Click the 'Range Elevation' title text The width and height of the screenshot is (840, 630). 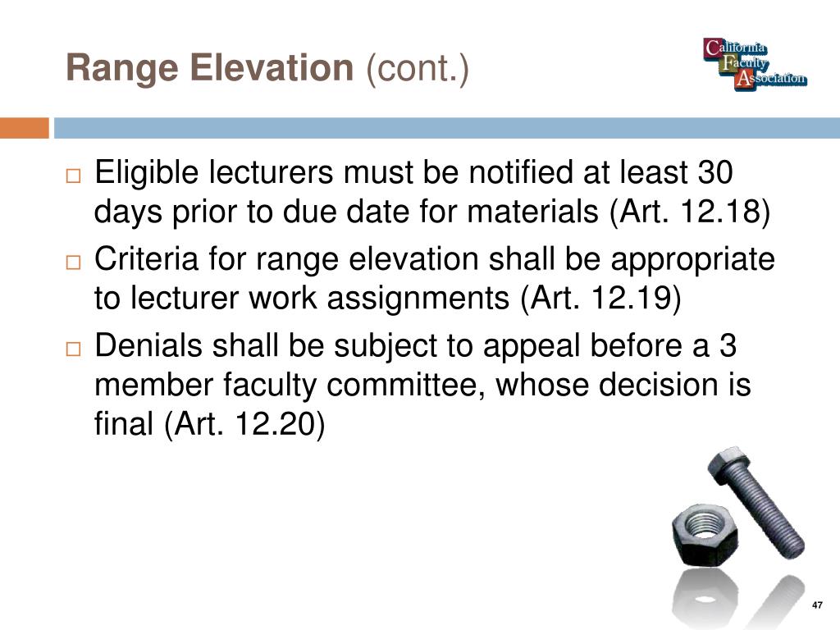(209, 68)
